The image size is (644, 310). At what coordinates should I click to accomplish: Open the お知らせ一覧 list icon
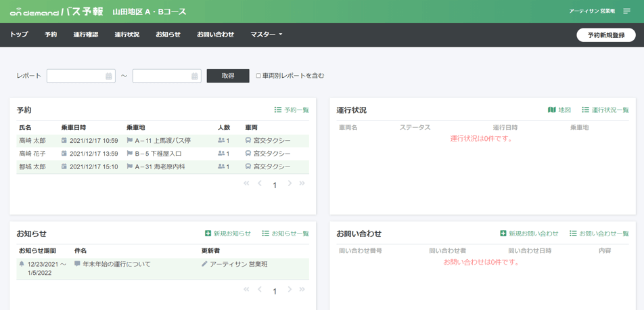265,234
